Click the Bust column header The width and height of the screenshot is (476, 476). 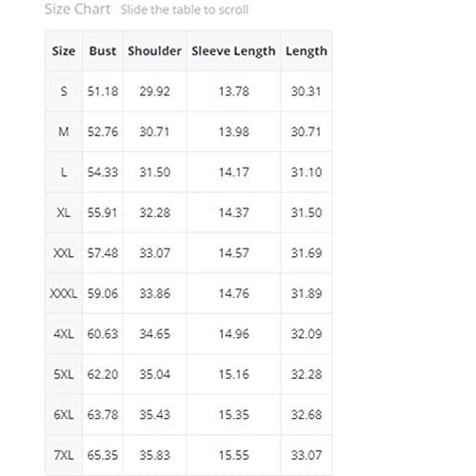click(x=103, y=50)
